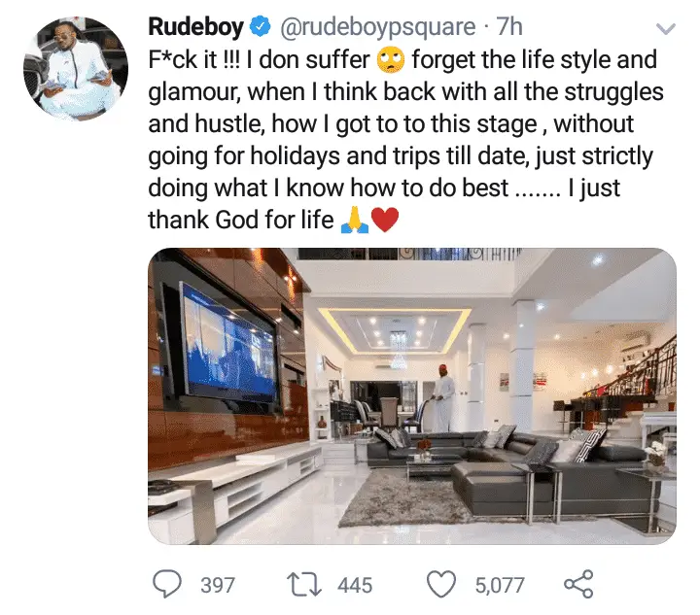The image size is (700, 615).
Task: Open Rudeboy's round profile picture
Action: pyautogui.click(x=76, y=69)
